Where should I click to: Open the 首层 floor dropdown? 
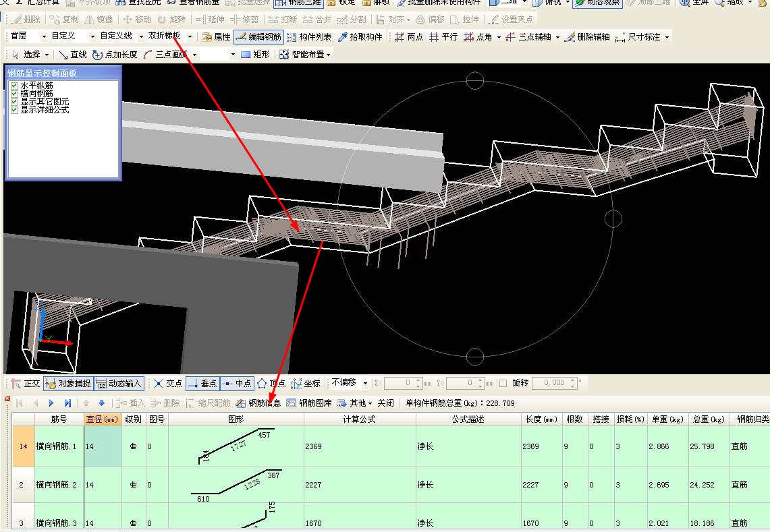point(43,37)
